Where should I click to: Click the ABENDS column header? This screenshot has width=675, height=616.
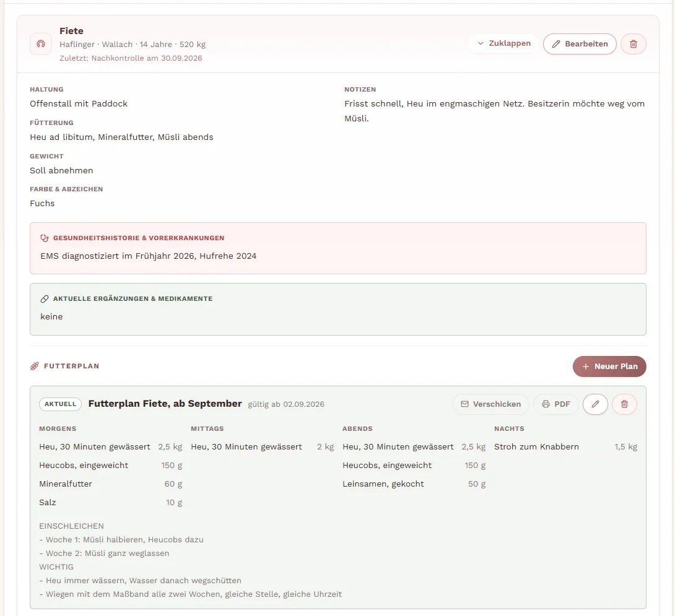358,429
